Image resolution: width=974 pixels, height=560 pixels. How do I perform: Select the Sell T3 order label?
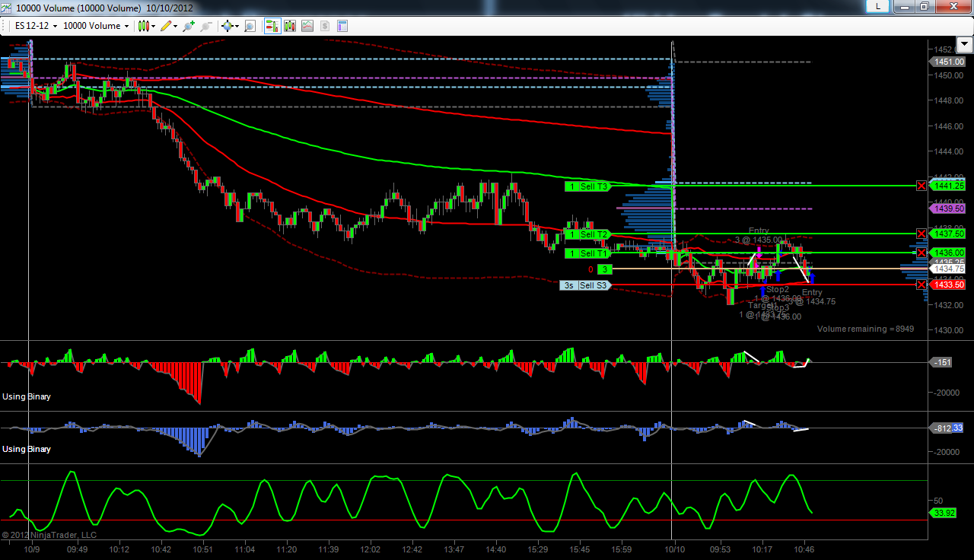587,186
